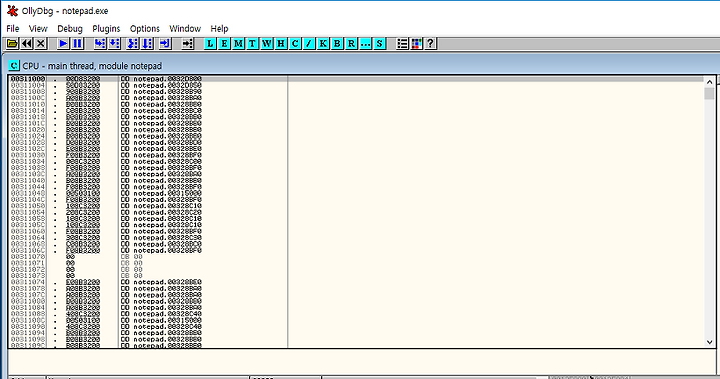The image size is (720, 379).
Task: Open the Debug menu
Action: click(70, 28)
